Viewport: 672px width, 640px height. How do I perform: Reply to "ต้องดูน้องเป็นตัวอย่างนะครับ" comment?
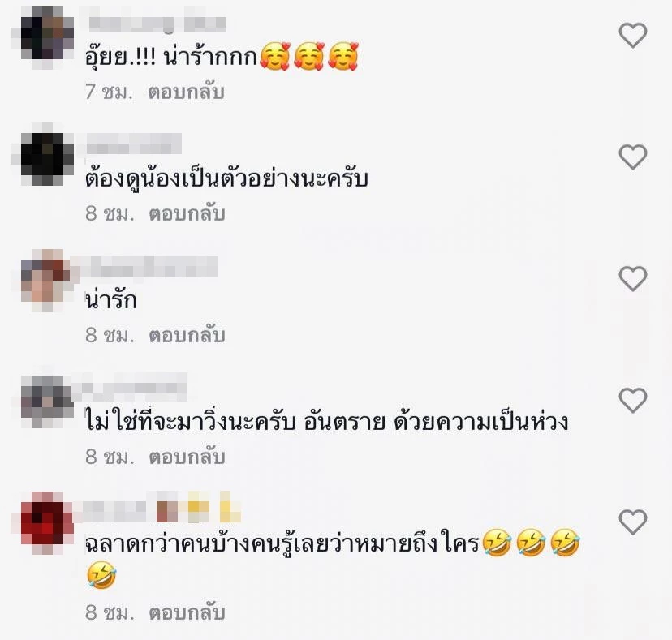point(187,213)
